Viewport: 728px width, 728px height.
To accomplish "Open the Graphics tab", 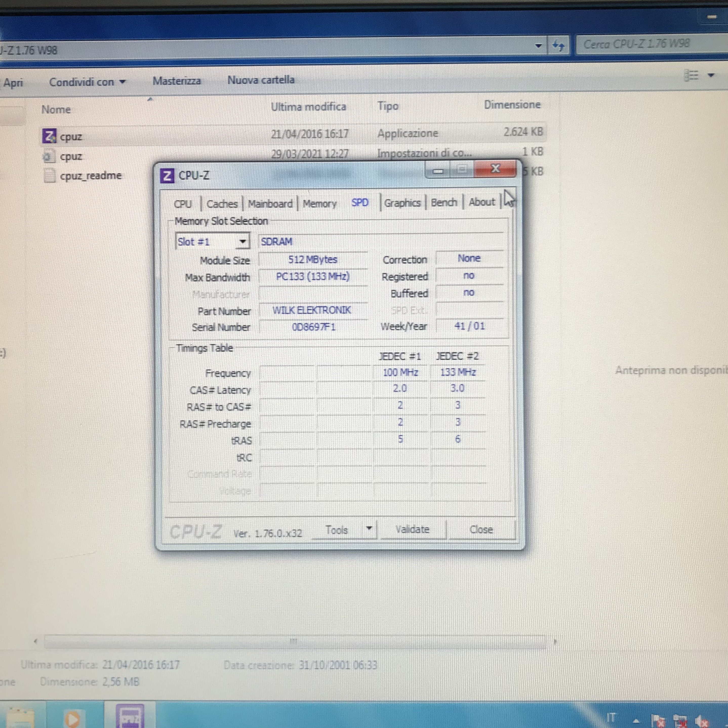I will point(402,203).
